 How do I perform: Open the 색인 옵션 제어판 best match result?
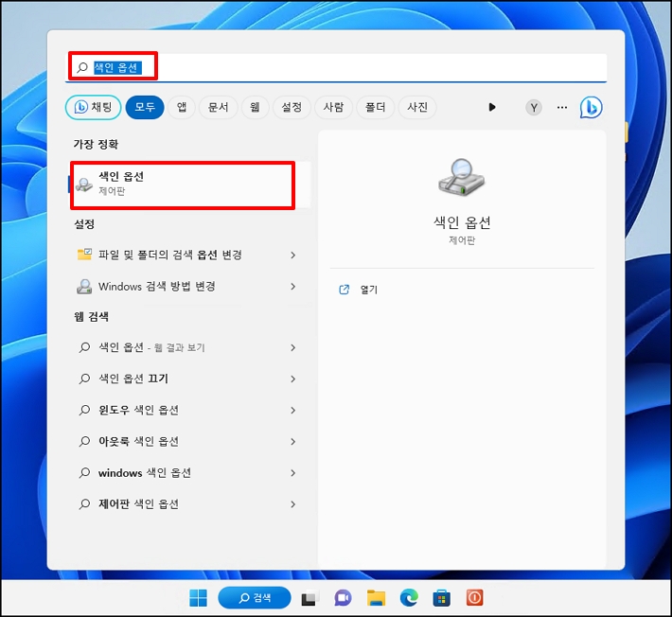point(190,185)
